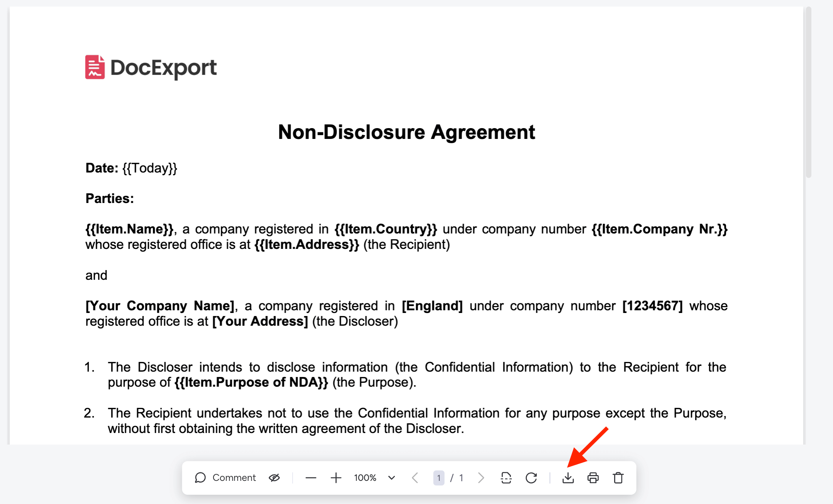The height and width of the screenshot is (504, 833).
Task: Click the {{Item.Name}} placeholder
Action: point(129,229)
